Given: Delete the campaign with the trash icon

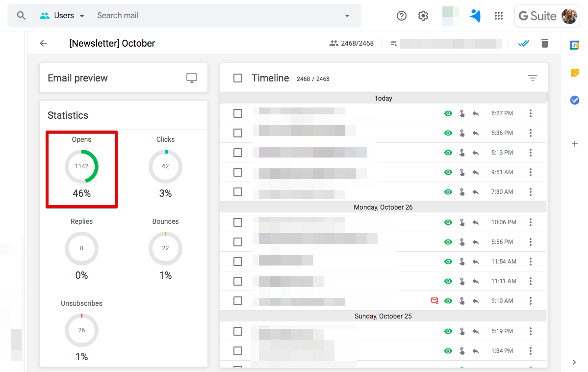Looking at the screenshot, I should coord(544,43).
